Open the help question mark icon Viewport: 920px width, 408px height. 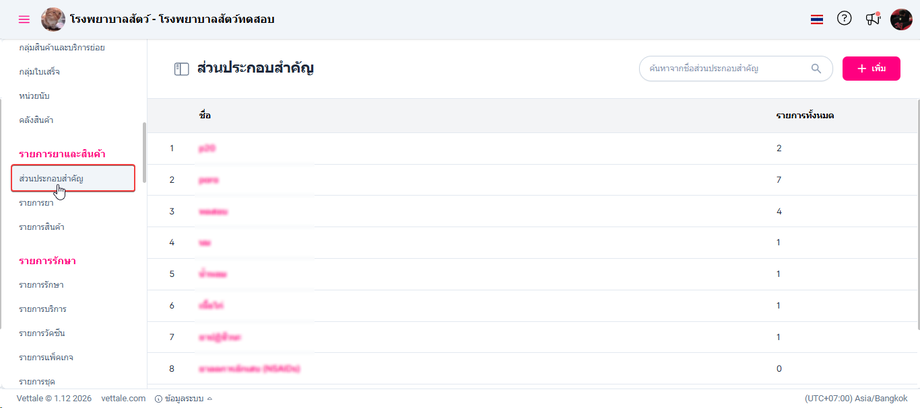click(x=844, y=19)
